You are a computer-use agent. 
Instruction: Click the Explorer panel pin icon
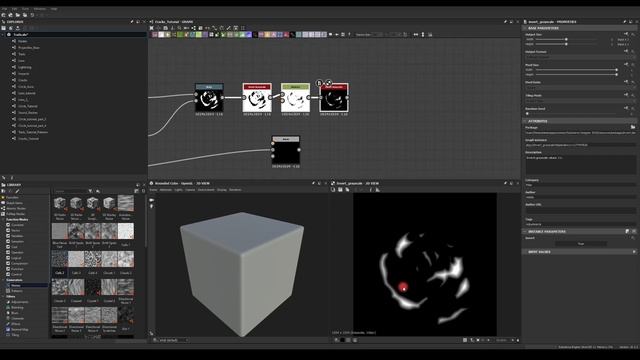pos(132,22)
